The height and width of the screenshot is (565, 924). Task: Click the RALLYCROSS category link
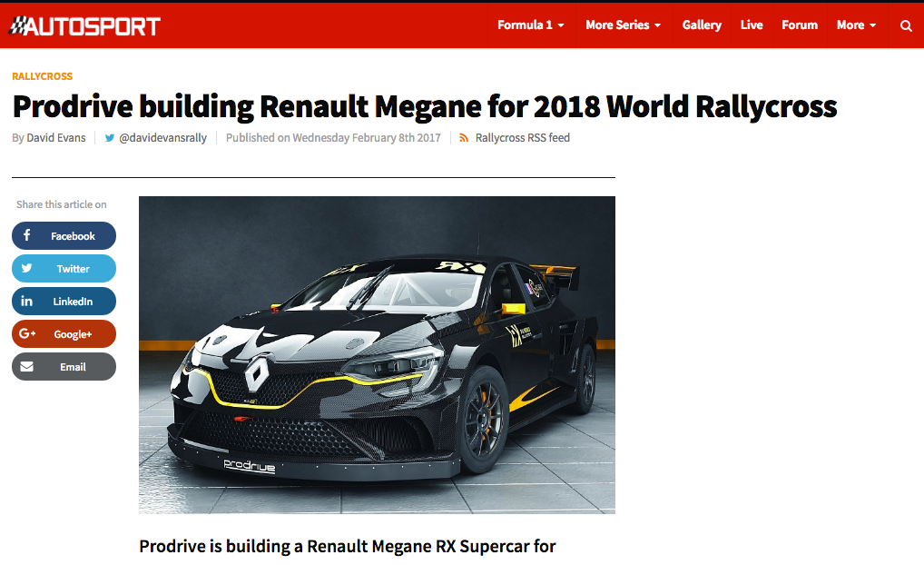[x=42, y=76]
